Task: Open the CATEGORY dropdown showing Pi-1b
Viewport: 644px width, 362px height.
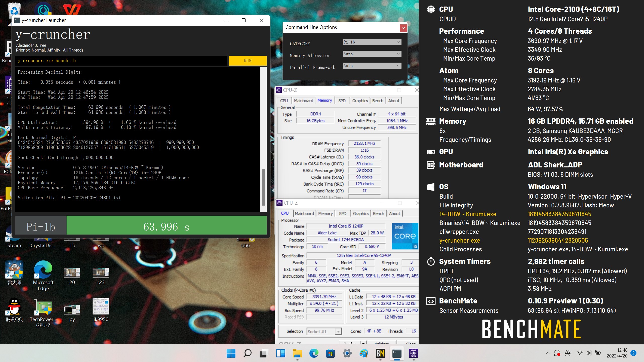Action: click(x=372, y=42)
